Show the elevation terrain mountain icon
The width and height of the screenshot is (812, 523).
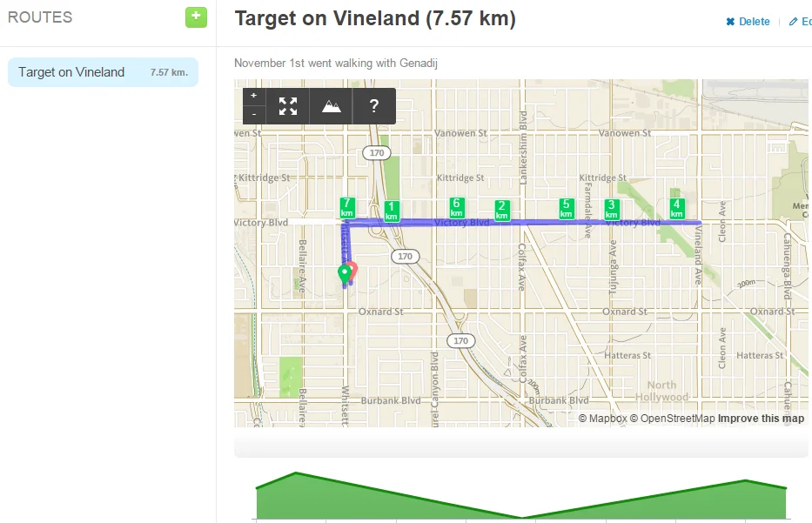[x=331, y=106]
